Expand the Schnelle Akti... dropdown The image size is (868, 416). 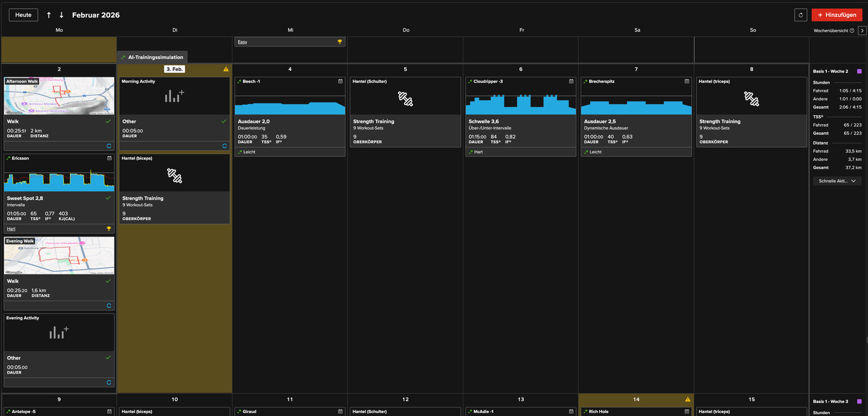837,181
